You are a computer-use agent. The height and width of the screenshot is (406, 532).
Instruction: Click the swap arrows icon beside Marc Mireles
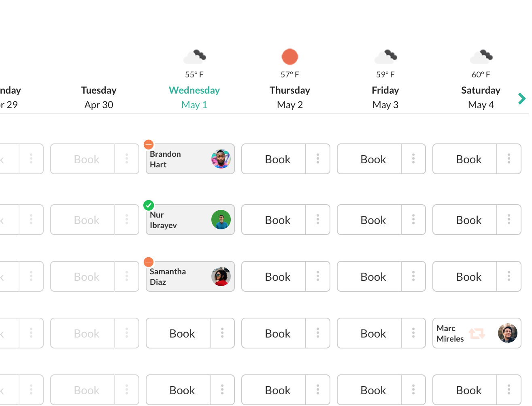coord(477,333)
